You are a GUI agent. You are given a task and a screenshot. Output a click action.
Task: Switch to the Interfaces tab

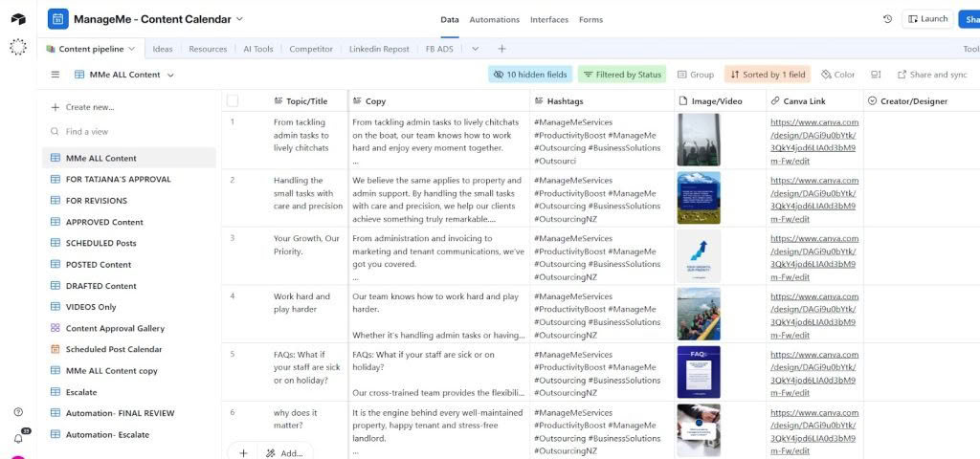tap(549, 19)
